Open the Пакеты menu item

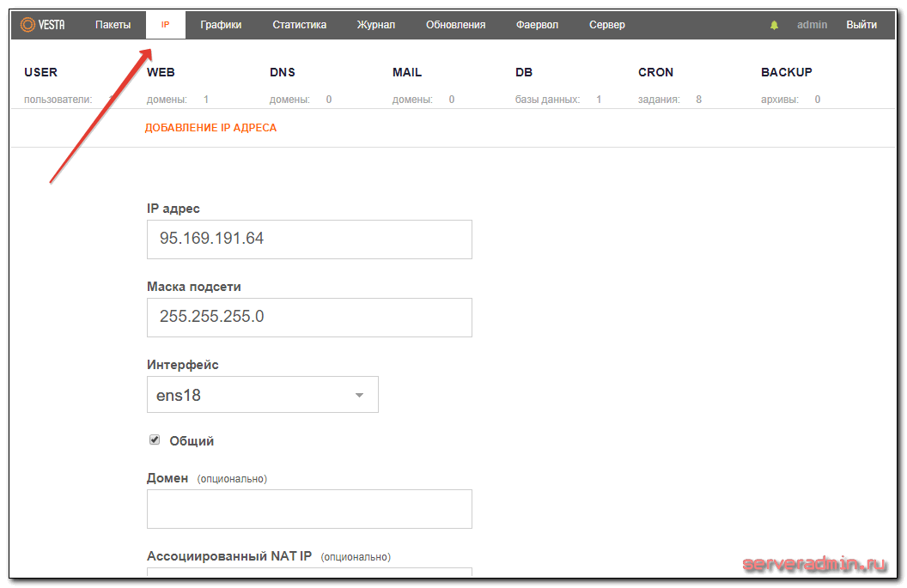coord(113,25)
